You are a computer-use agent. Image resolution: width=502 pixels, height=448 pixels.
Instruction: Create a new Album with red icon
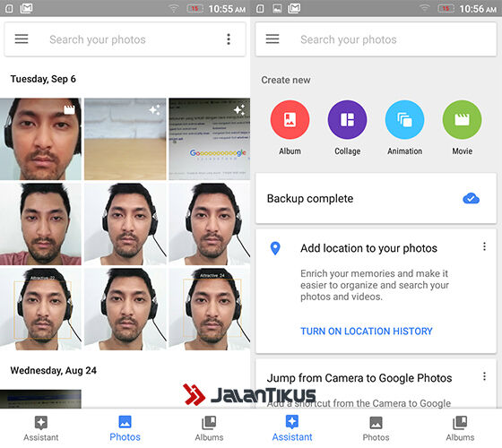pyautogui.click(x=290, y=120)
